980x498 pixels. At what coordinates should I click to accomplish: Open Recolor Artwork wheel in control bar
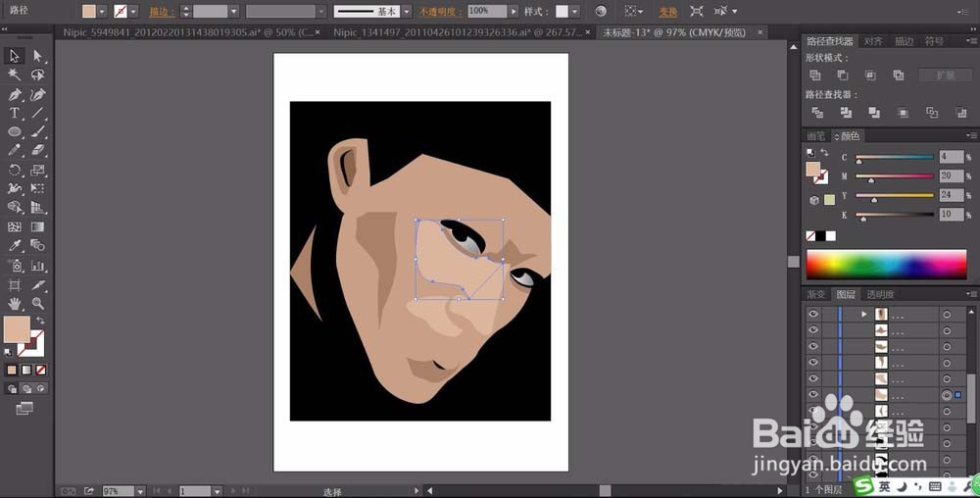coord(601,11)
